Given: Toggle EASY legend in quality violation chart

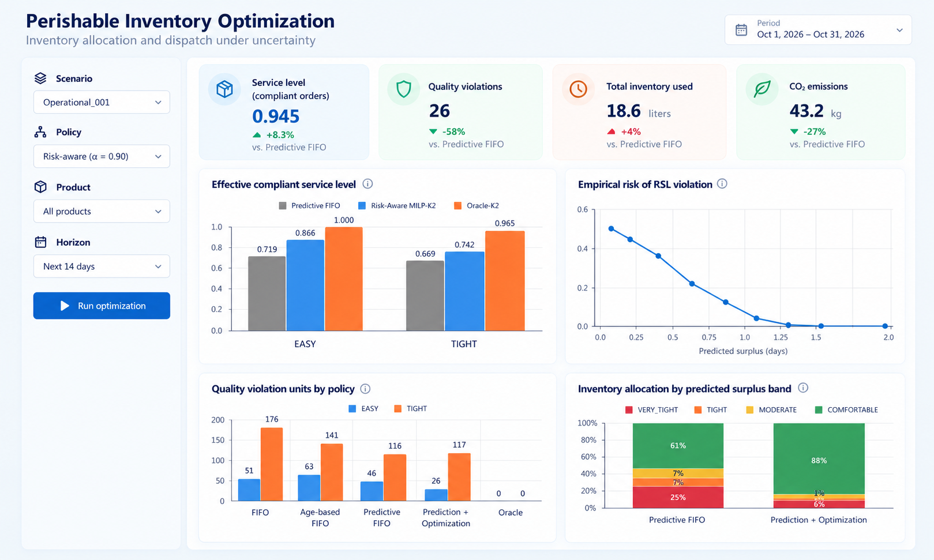Looking at the screenshot, I should point(363,408).
